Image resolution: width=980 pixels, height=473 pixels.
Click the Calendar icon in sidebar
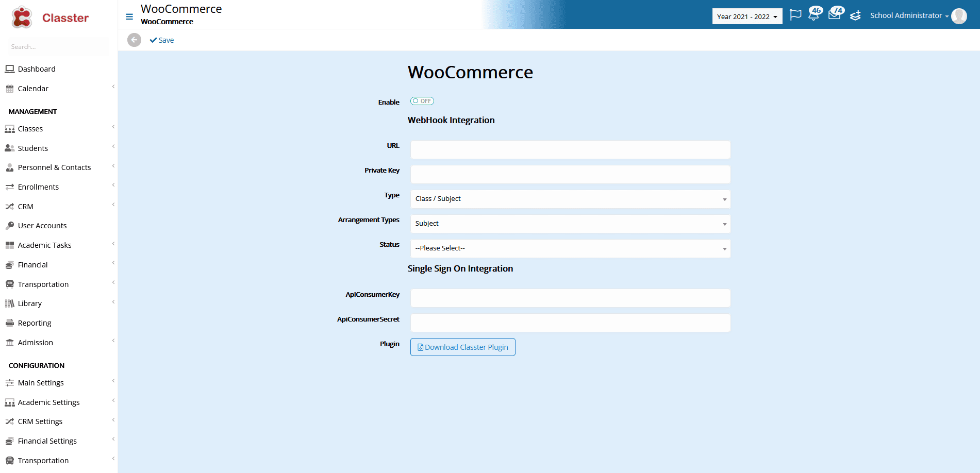tap(10, 89)
